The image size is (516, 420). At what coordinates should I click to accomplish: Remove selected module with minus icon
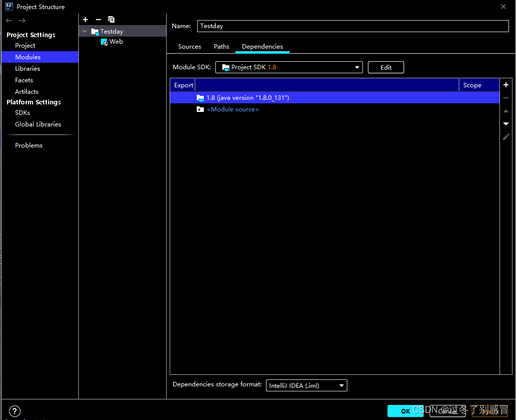[x=98, y=20]
